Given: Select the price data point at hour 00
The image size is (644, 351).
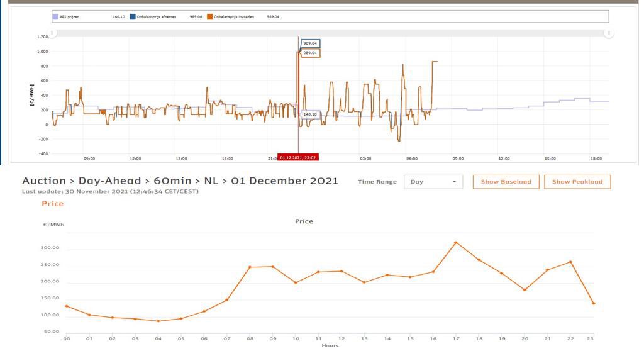Looking at the screenshot, I should [x=67, y=306].
